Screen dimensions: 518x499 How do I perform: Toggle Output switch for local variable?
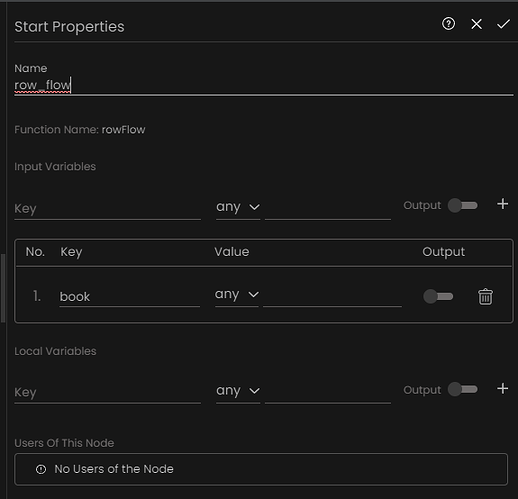tap(463, 389)
